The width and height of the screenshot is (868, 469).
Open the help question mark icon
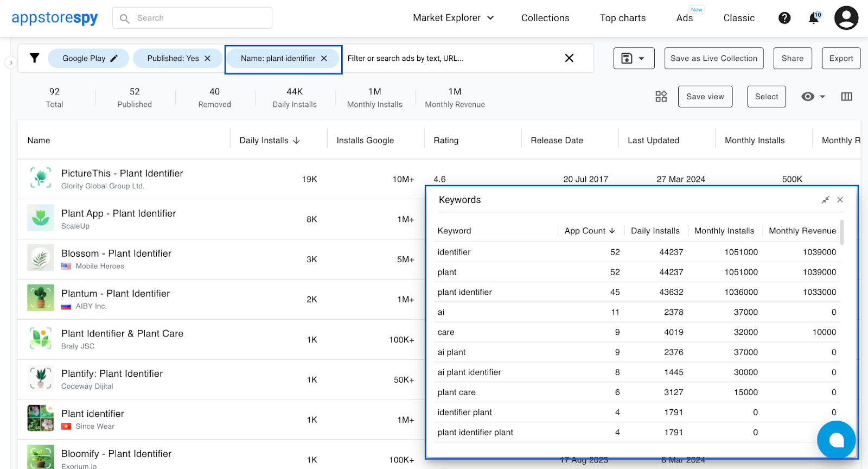[x=784, y=18]
